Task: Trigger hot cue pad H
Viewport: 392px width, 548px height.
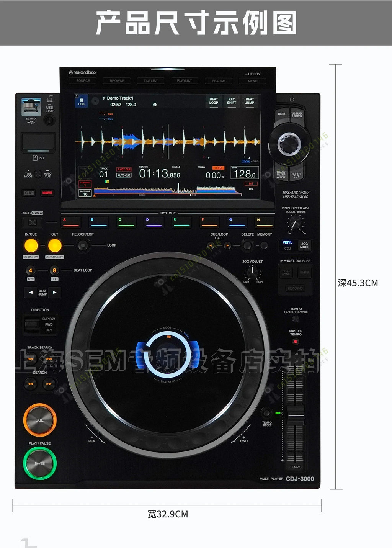Action: 265,222
